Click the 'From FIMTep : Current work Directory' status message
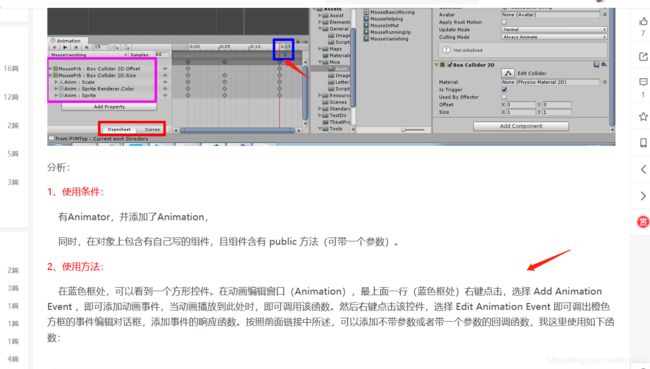 (x=102, y=138)
